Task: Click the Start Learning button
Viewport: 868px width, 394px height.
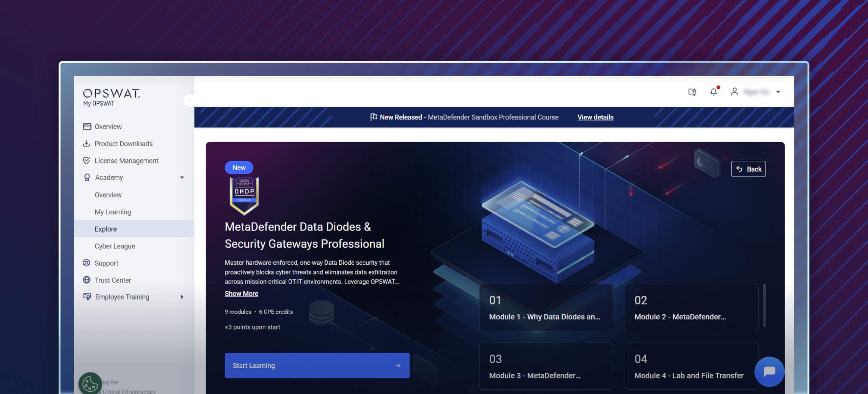Action: coord(317,365)
